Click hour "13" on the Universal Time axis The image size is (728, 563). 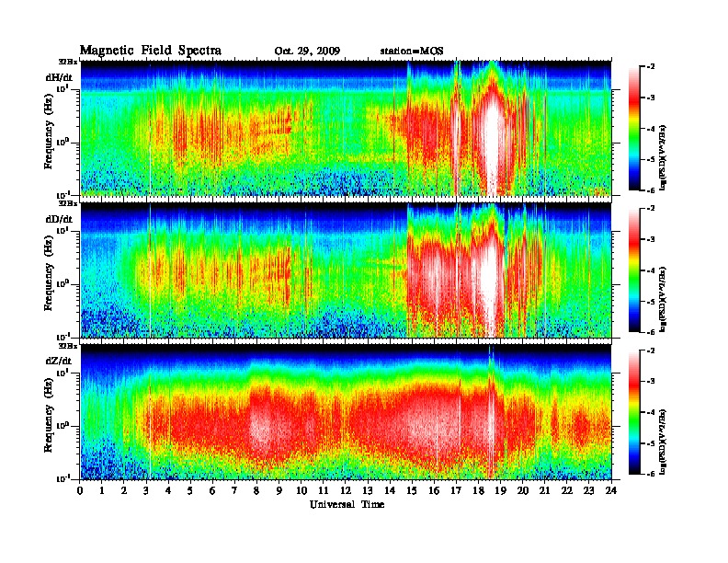pos(368,491)
